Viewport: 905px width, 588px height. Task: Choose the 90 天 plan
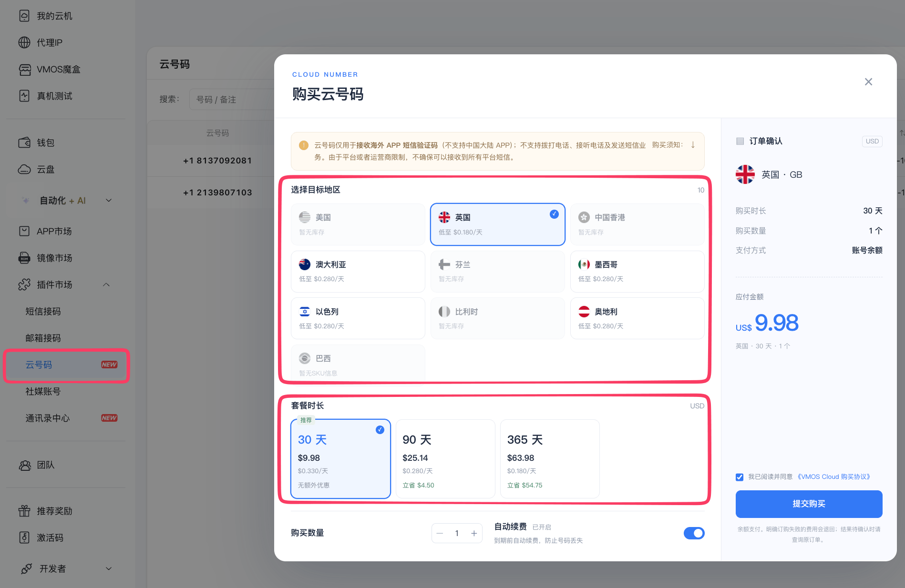(445, 459)
